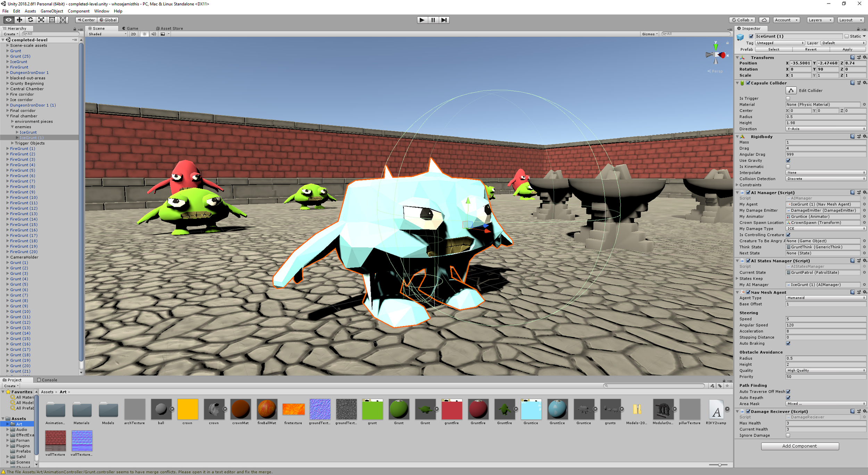Click the Step frame button
Screen dimensions: 868x475
tap(444, 20)
